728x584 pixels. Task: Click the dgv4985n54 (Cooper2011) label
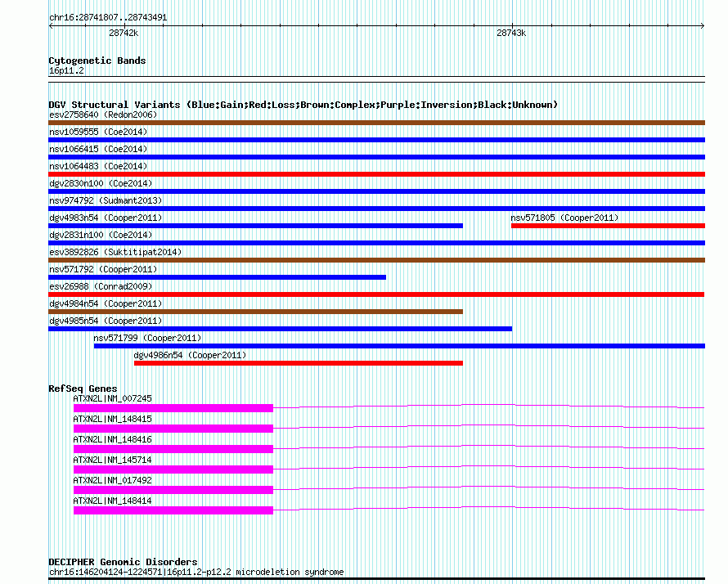click(x=106, y=321)
